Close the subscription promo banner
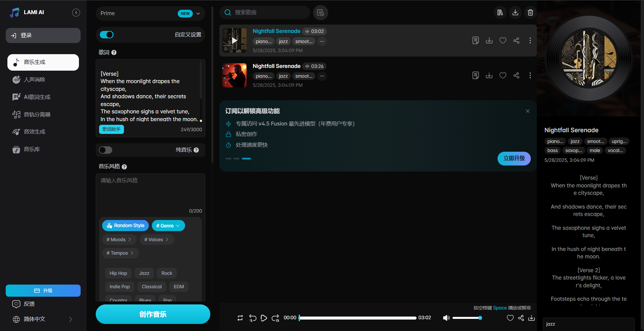 tap(528, 111)
